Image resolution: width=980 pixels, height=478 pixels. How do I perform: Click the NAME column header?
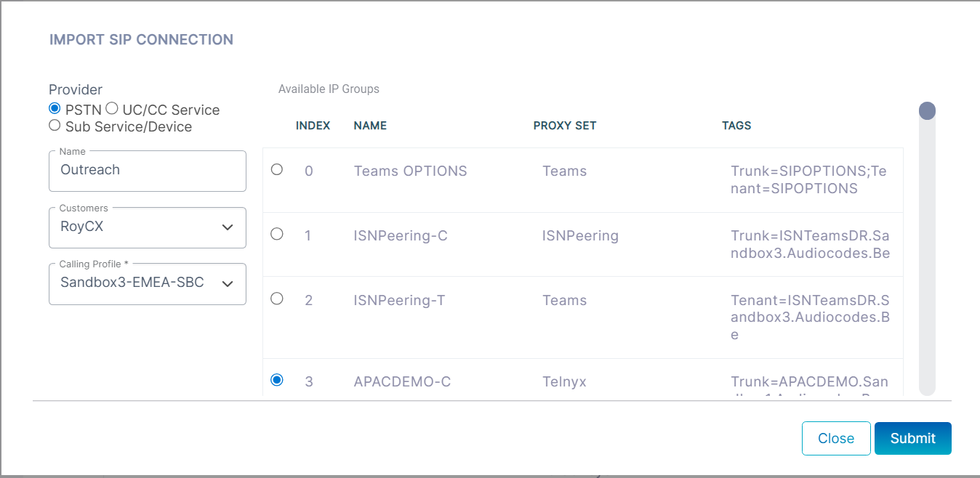pyautogui.click(x=370, y=126)
